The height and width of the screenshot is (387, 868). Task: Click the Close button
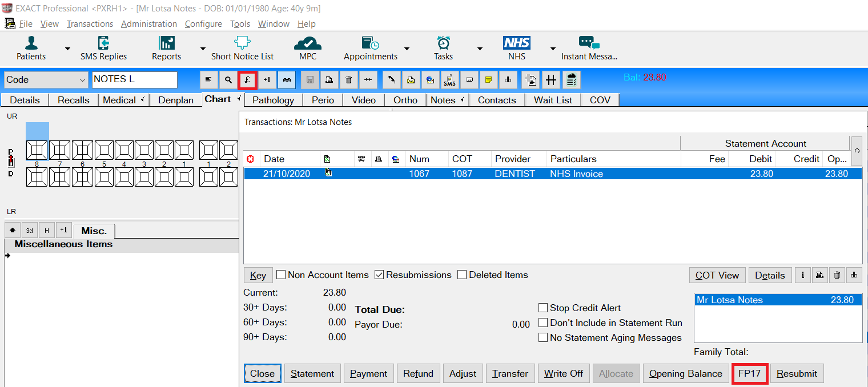[263, 374]
